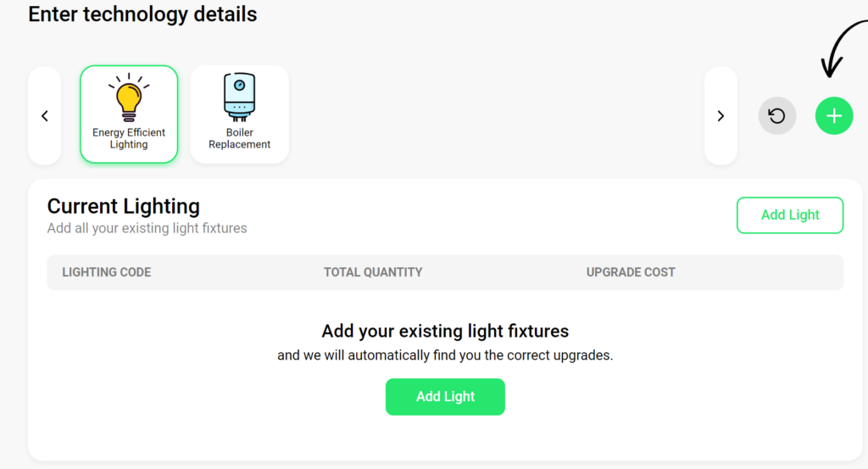
Task: Click the outlined Add Light button
Action: pos(790,215)
